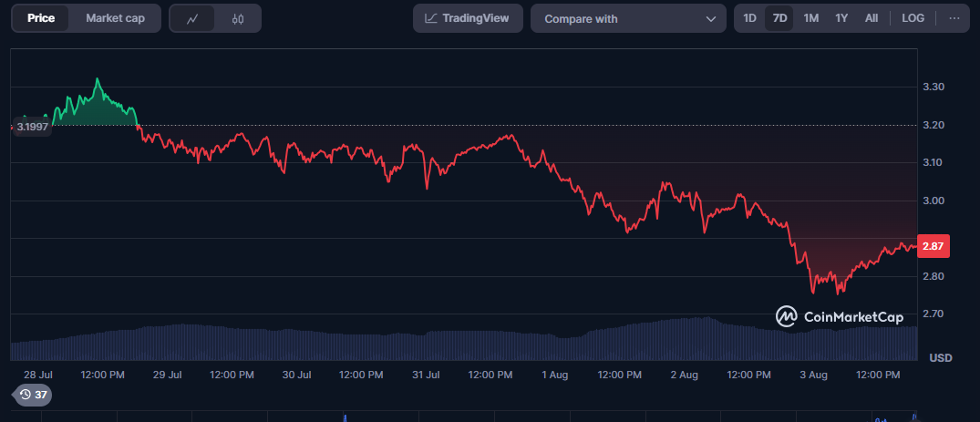Show the All time range
The height and width of the screenshot is (422, 980).
click(872, 18)
